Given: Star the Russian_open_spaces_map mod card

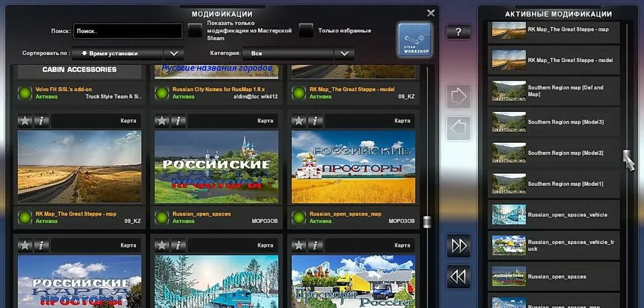Looking at the screenshot, I should tap(299, 121).
